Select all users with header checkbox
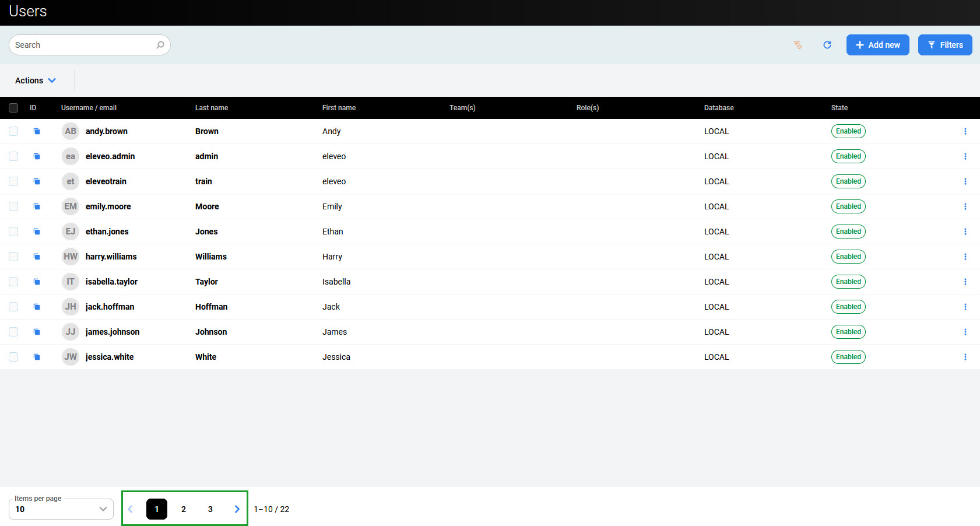Viewport: 980px width, 526px height. [x=13, y=108]
